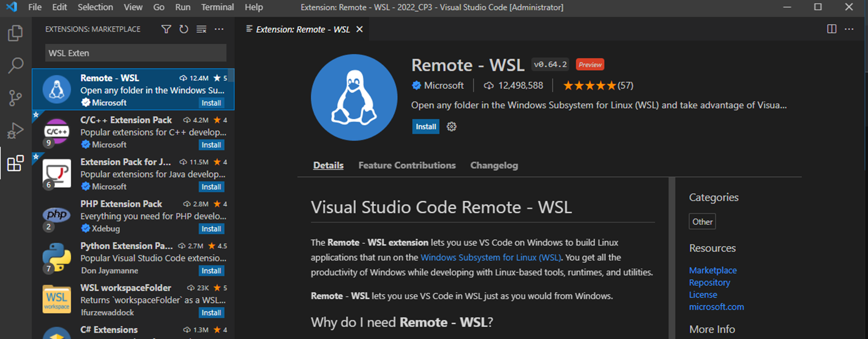Select Python Extension Pack icon
Image resolution: width=868 pixels, height=339 pixels.
click(x=56, y=257)
